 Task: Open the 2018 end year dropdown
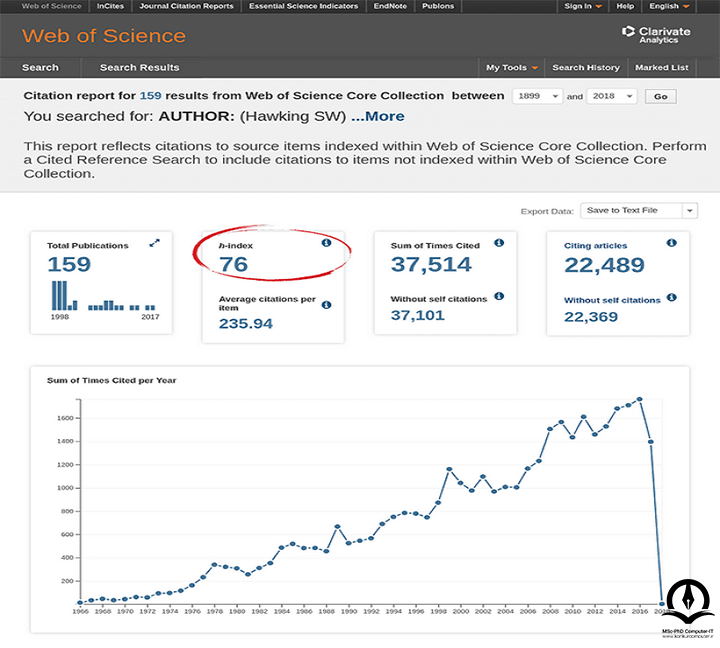(x=612, y=96)
